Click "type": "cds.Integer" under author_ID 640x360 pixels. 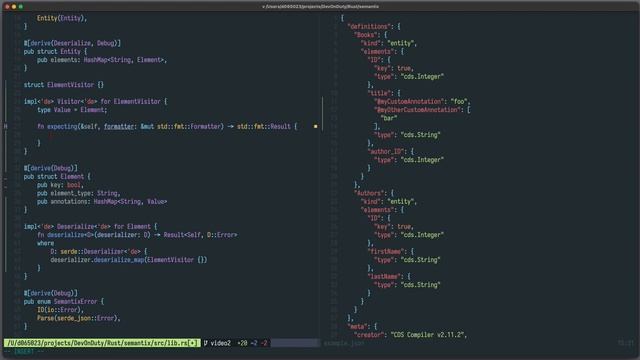[409, 160]
